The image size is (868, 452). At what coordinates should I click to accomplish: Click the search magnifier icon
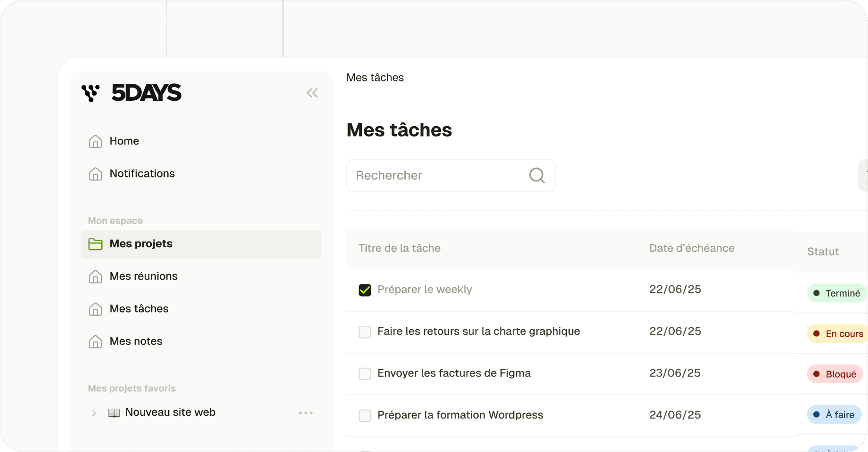click(537, 175)
